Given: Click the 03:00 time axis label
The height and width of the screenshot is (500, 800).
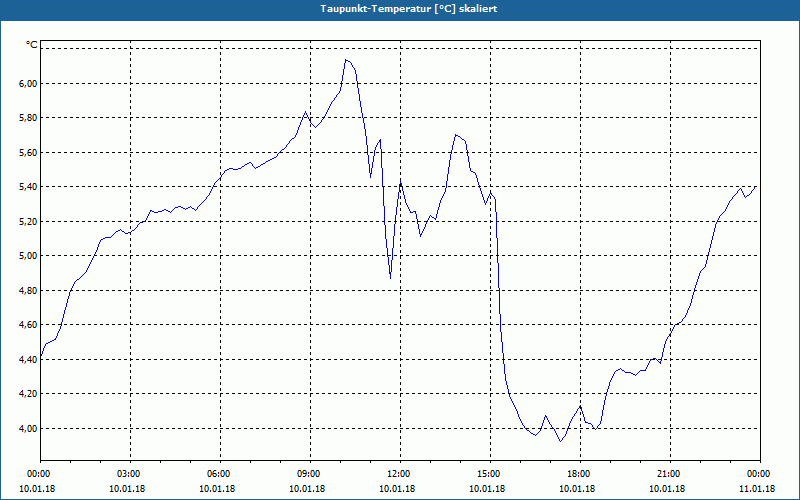Looking at the screenshot, I should click(x=131, y=474).
